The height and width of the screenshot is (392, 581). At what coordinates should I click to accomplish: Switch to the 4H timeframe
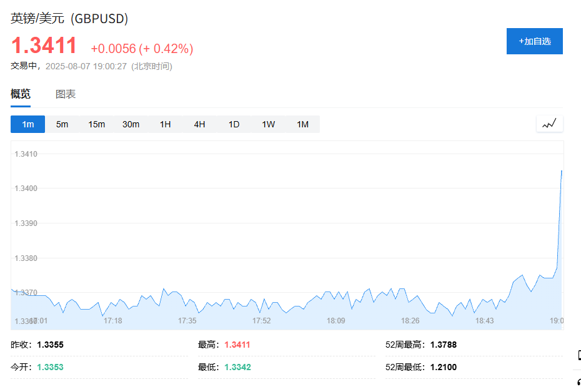coord(199,124)
